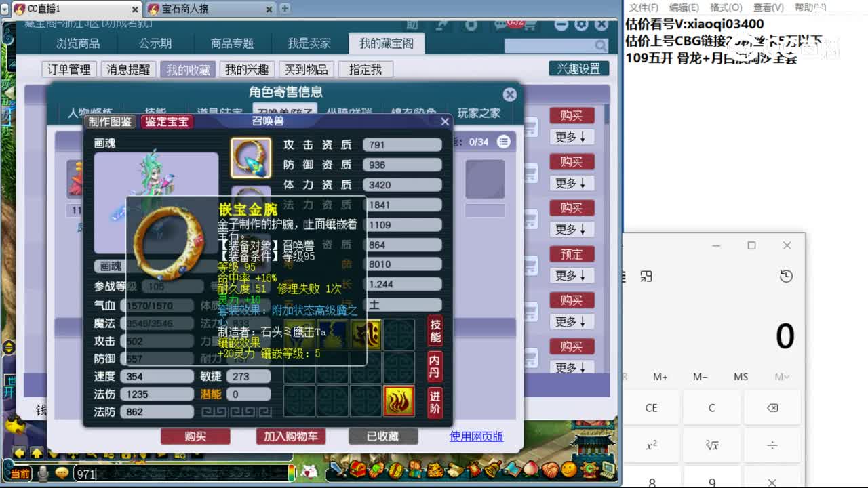This screenshot has width=868, height=488.
Task: Click the 我的兴趣 button
Action: 247,69
